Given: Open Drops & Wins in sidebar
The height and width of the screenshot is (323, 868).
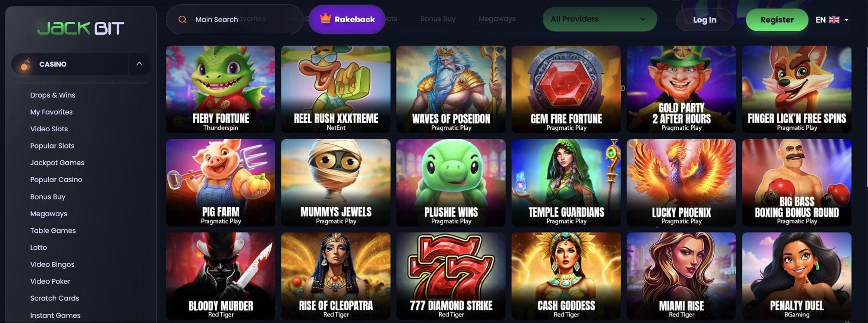Looking at the screenshot, I should (53, 95).
